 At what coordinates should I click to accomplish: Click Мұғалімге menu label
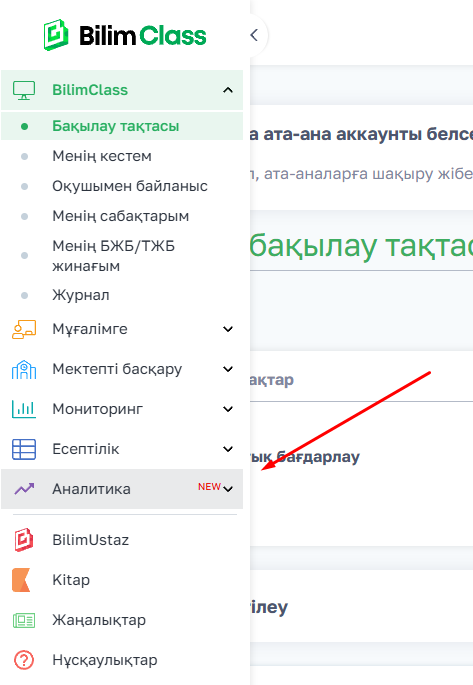click(x=90, y=329)
